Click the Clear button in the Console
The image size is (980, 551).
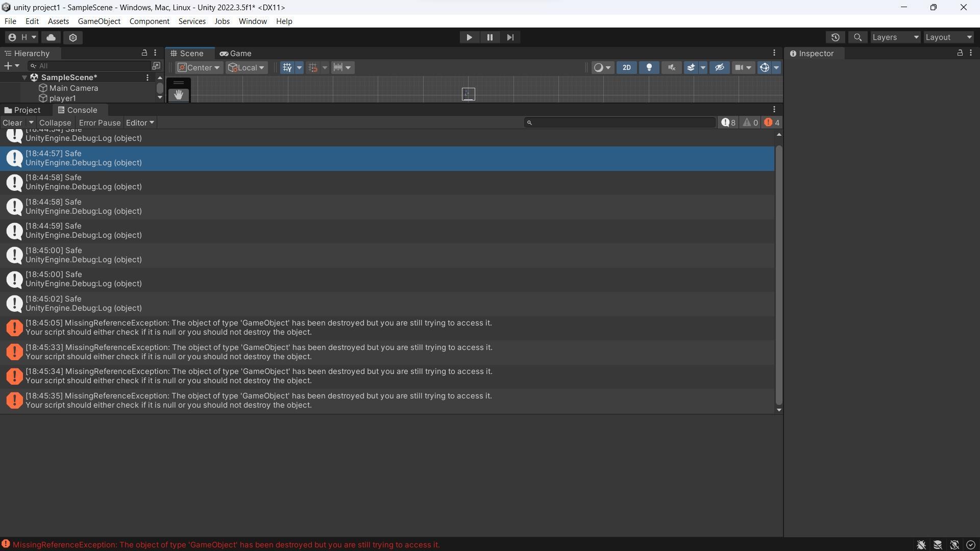(11, 122)
